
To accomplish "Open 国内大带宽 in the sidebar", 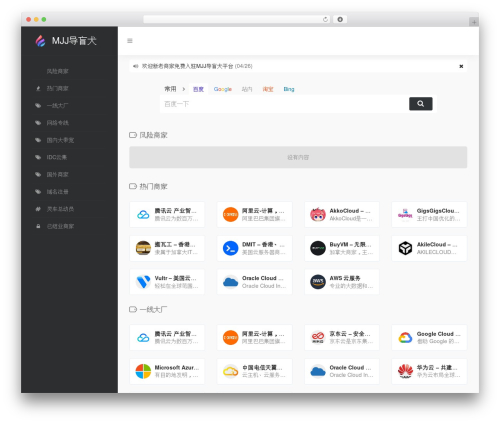I will [60, 140].
